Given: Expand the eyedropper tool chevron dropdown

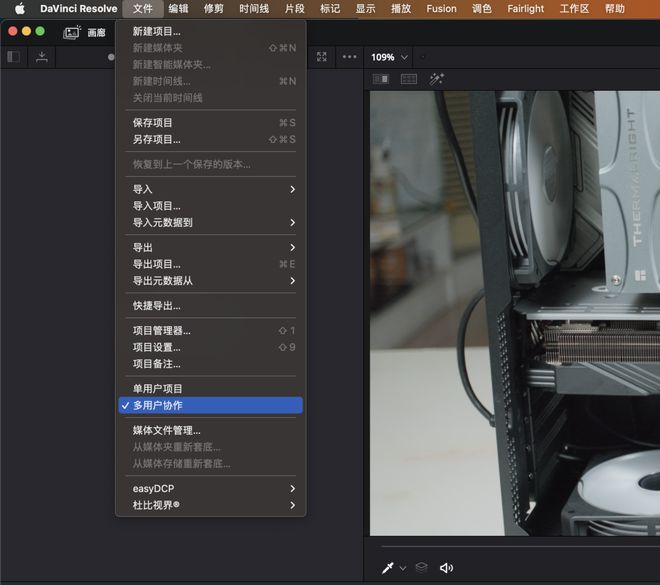Looking at the screenshot, I should [403, 568].
